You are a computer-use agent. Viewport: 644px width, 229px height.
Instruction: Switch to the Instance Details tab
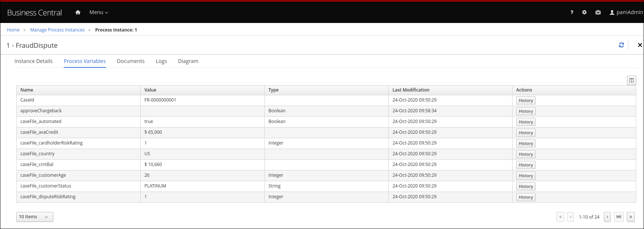[x=33, y=61]
